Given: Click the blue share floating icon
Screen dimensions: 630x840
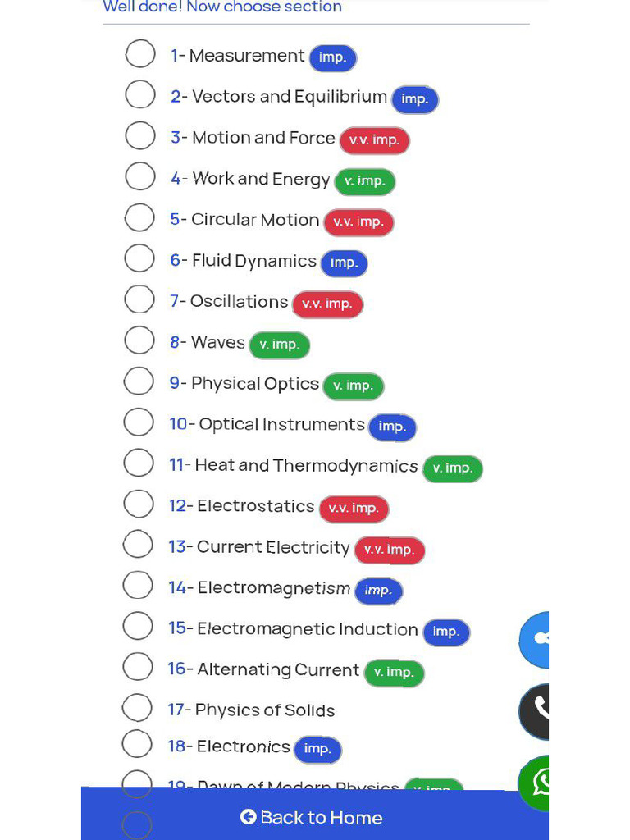Looking at the screenshot, I should pyautogui.click(x=535, y=638).
